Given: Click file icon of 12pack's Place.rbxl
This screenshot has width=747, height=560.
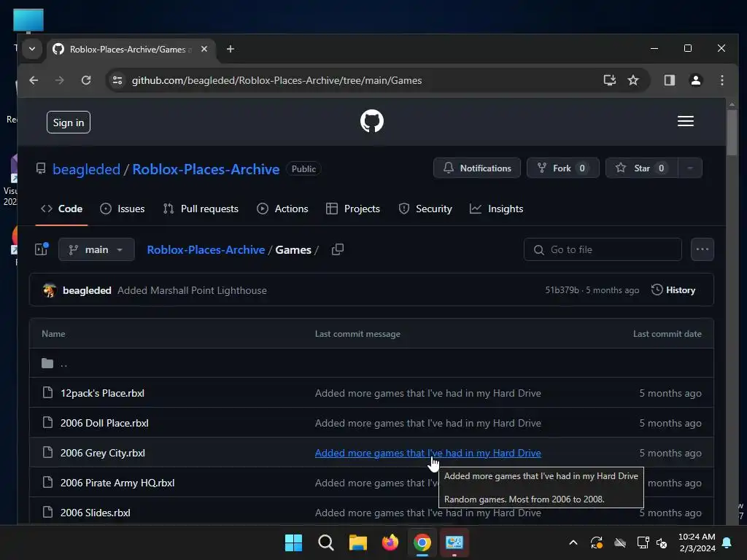Looking at the screenshot, I should coord(47,393).
